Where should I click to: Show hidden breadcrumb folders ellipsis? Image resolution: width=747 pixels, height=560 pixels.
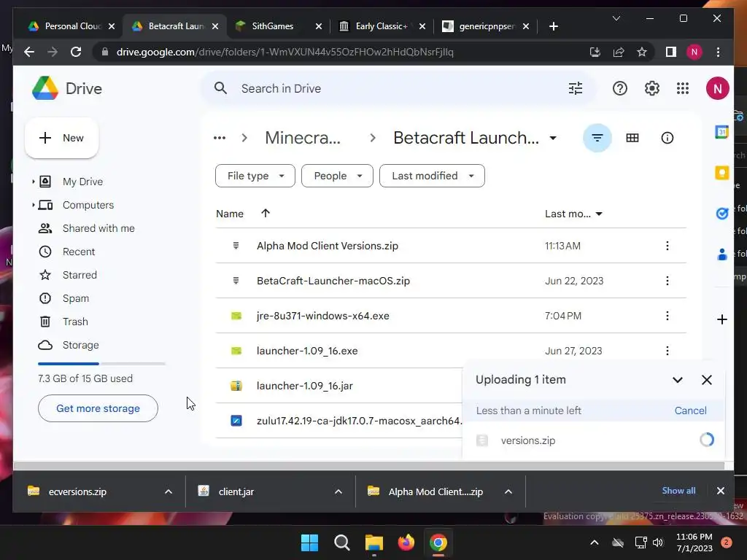[220, 138]
